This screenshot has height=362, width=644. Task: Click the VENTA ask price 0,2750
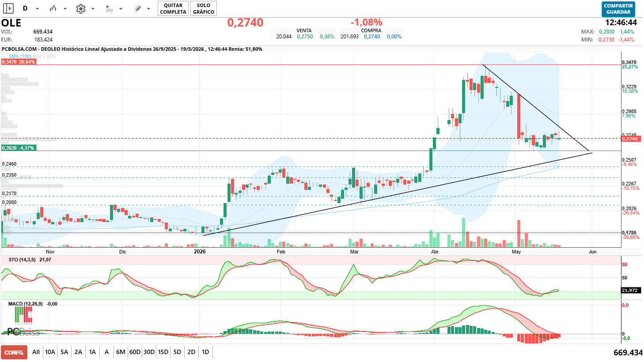[x=305, y=37]
